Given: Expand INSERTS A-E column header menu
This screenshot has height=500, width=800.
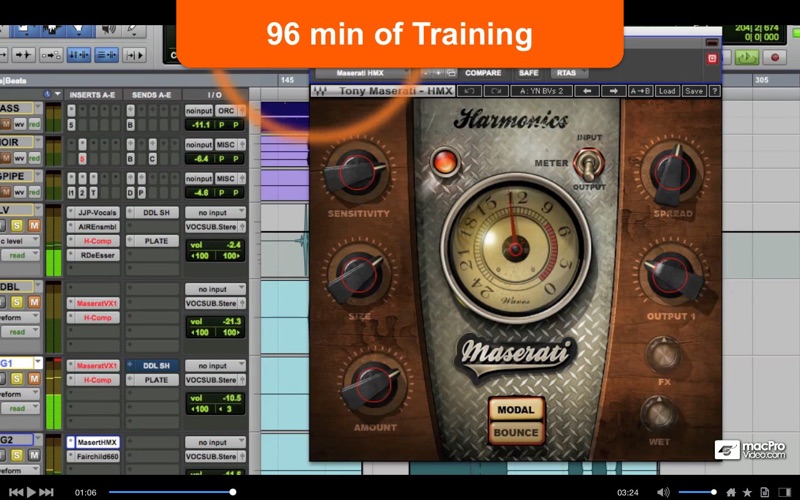Looking at the screenshot, I should 92,95.
